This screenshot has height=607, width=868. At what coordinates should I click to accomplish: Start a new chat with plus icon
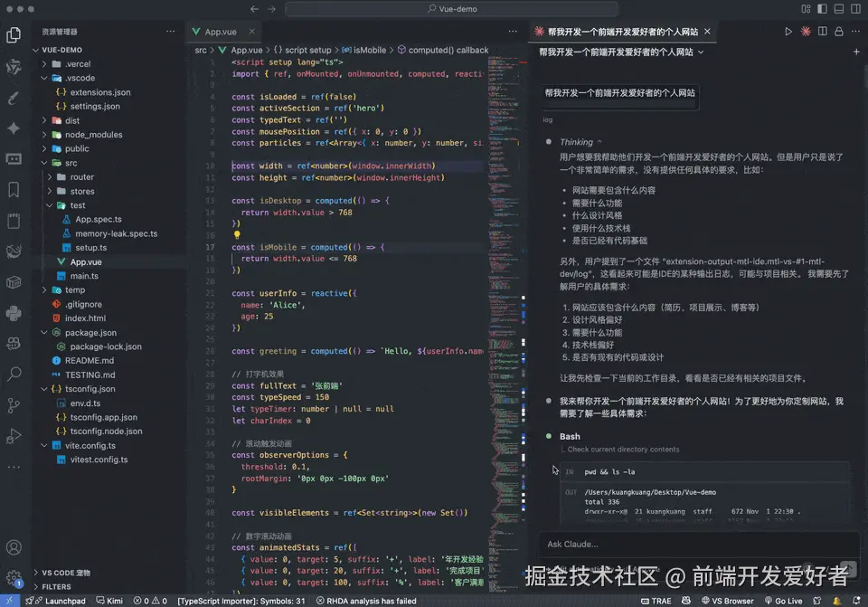[856, 52]
